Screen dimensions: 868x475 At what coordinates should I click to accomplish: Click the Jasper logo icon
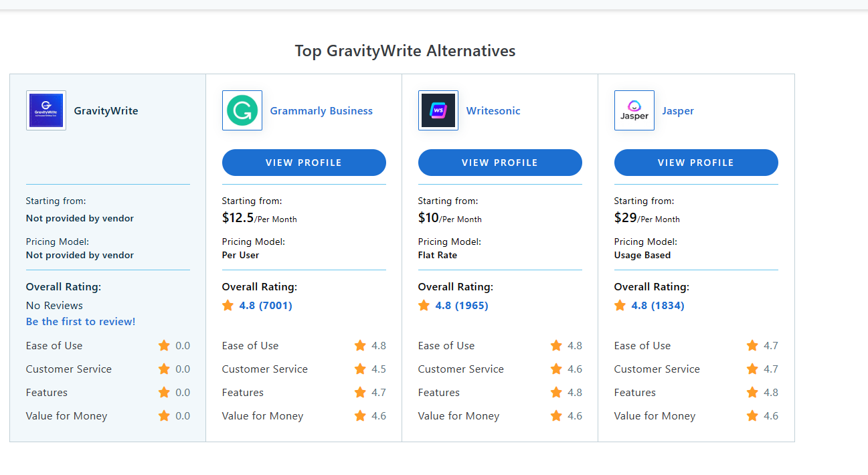click(x=634, y=110)
